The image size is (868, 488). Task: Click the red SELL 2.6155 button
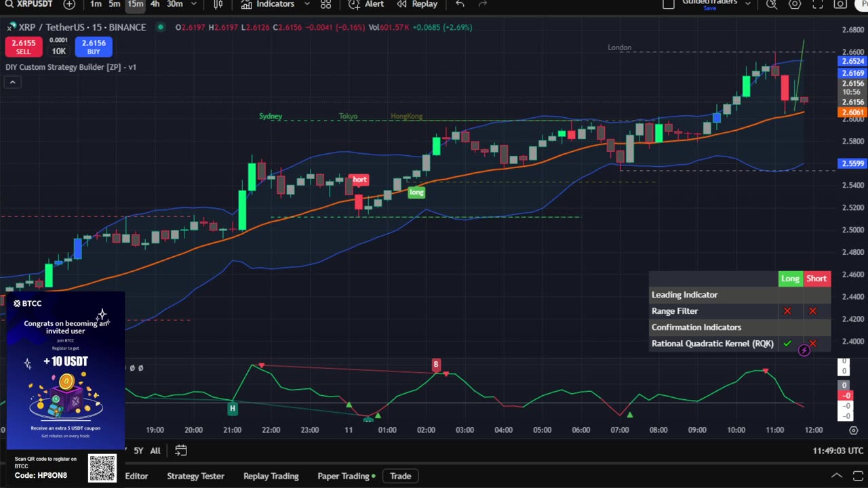click(23, 47)
